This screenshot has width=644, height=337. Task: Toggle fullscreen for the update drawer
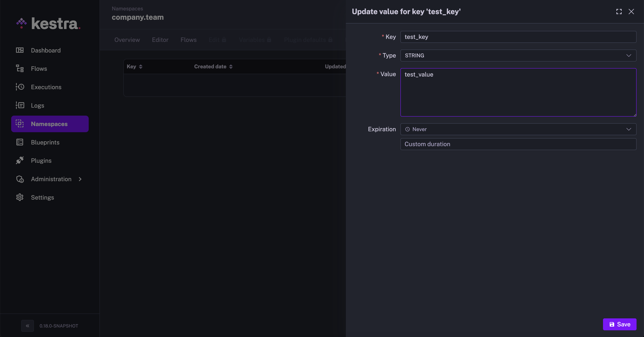point(619,12)
